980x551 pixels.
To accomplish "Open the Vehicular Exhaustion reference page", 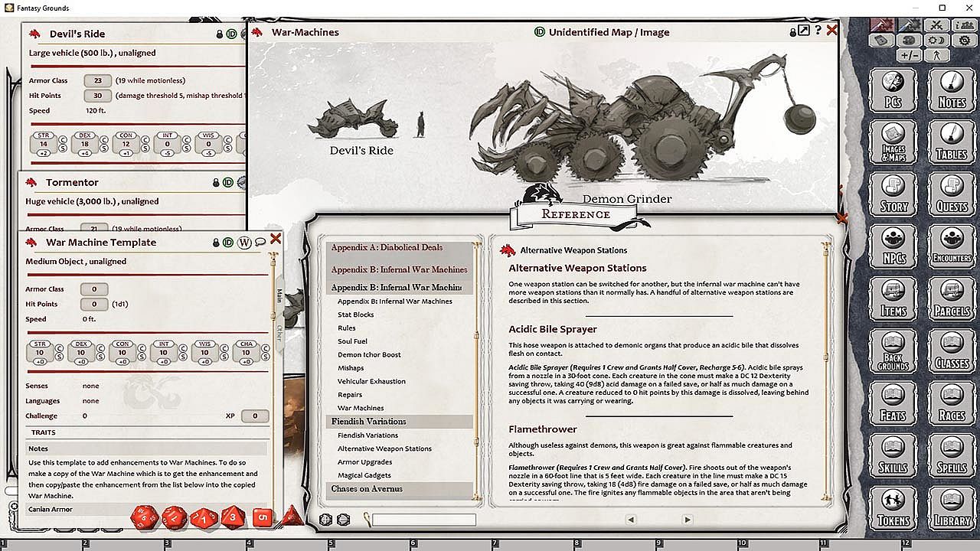I will coord(372,381).
